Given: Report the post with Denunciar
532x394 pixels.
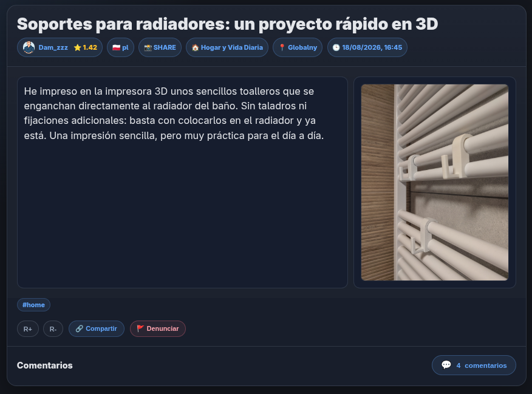Looking at the screenshot, I should 158,329.
